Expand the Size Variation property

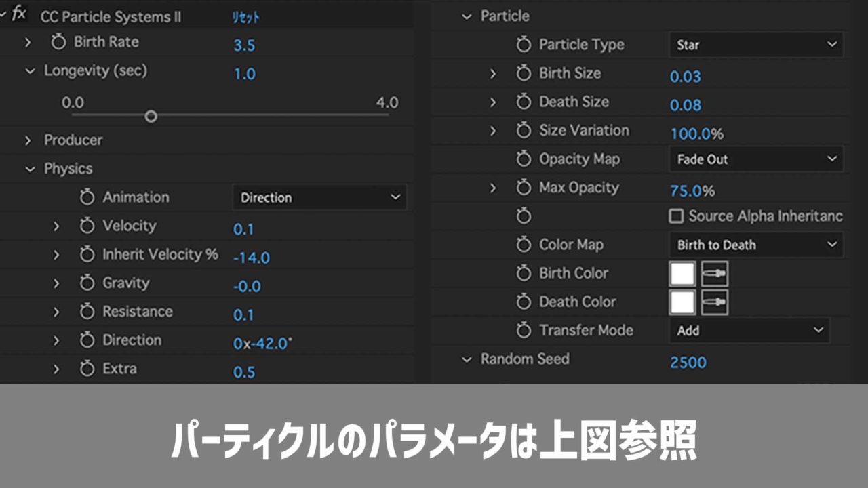(x=493, y=130)
